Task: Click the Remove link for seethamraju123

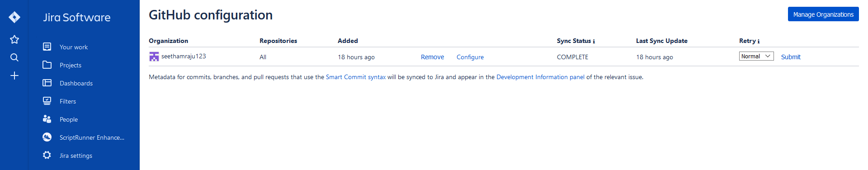Action: point(432,57)
